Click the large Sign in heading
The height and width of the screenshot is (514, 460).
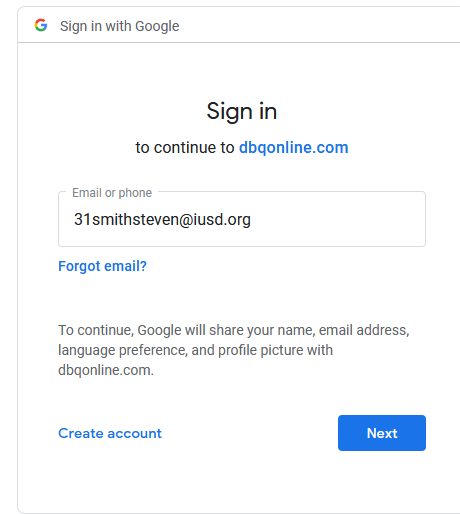[x=242, y=111]
